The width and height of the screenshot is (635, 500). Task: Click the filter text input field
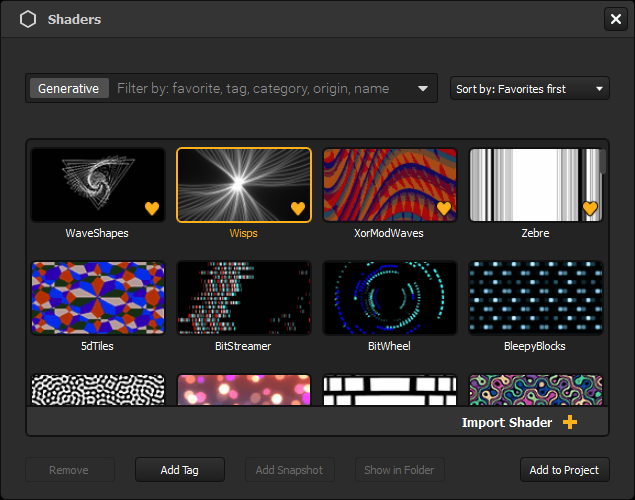click(x=263, y=88)
